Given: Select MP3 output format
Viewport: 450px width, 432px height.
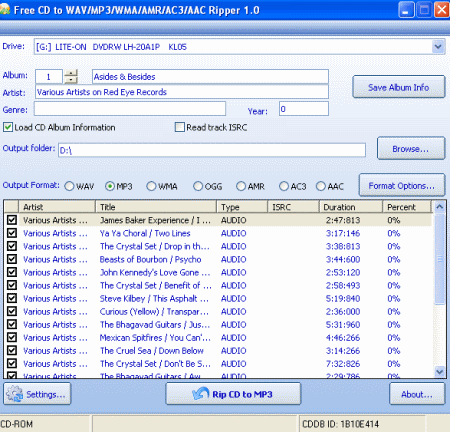Looking at the screenshot, I should pos(110,186).
